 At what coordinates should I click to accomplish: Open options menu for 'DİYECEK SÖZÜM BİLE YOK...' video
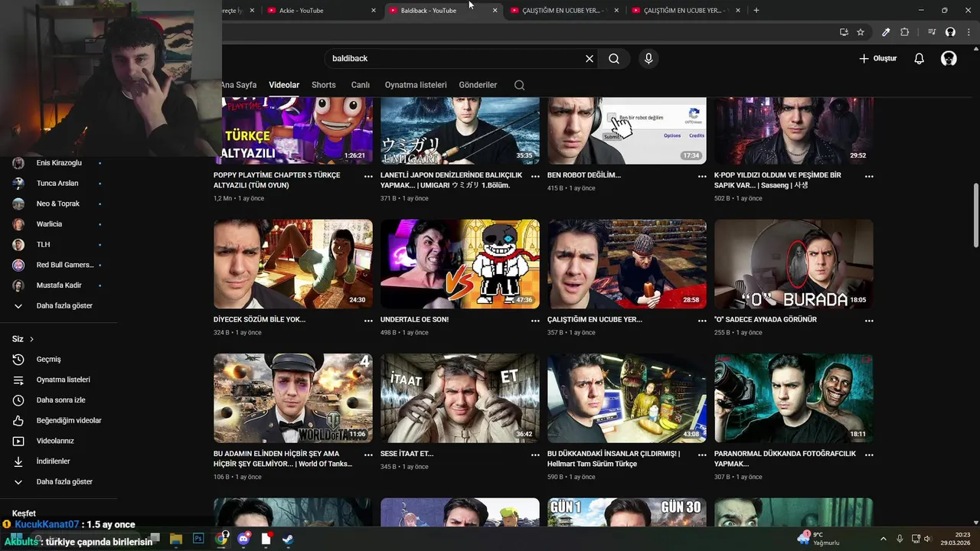click(368, 321)
